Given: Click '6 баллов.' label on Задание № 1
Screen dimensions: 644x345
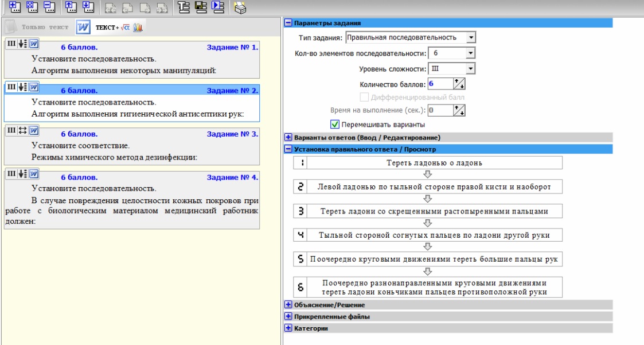Looking at the screenshot, I should pyautogui.click(x=79, y=47).
